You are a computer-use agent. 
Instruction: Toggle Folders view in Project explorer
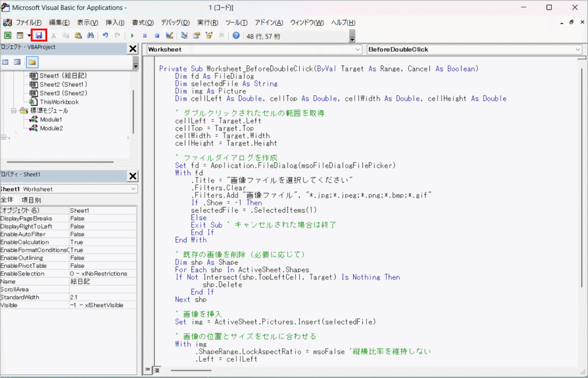pyautogui.click(x=32, y=62)
